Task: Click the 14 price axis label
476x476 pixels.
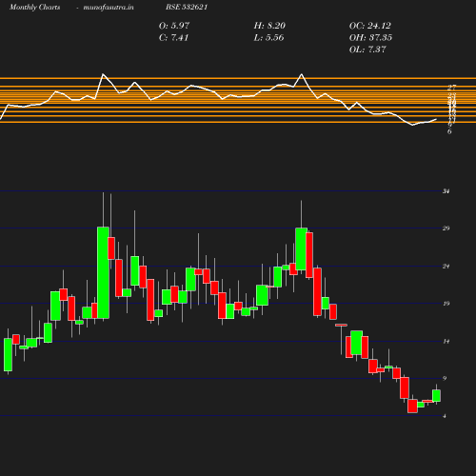Action: click(x=446, y=341)
